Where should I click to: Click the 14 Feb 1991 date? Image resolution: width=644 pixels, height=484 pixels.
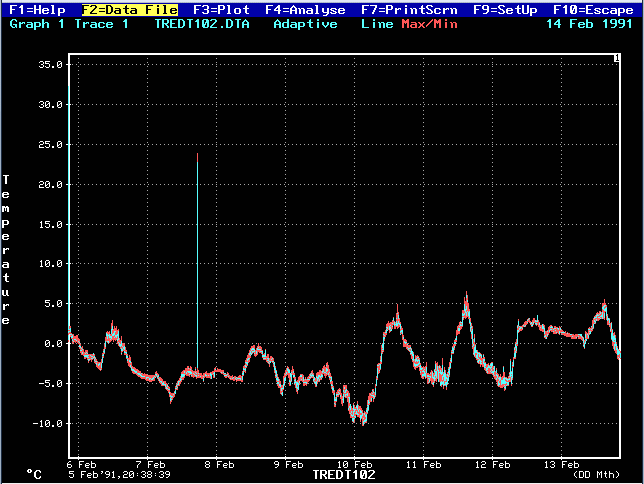click(589, 23)
